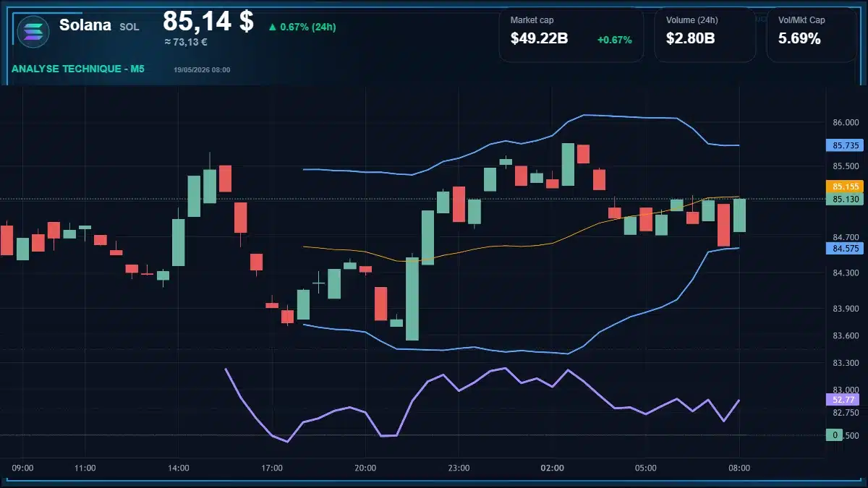Click the $49.22B market cap value
Screen dimensions: 868x488
pos(539,39)
